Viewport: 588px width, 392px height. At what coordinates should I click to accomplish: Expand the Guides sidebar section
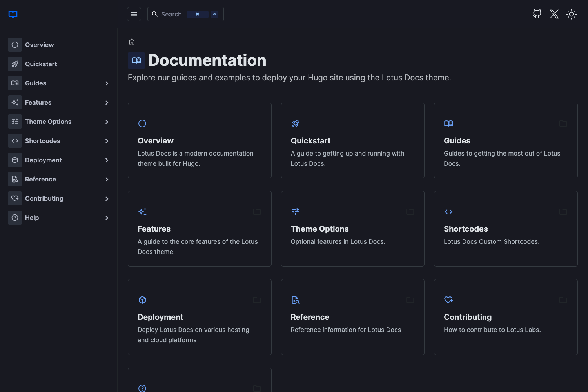pyautogui.click(x=107, y=83)
